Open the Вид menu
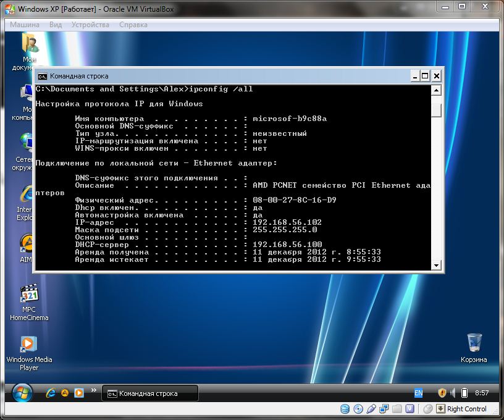The height and width of the screenshot is (420, 504). click(x=56, y=25)
